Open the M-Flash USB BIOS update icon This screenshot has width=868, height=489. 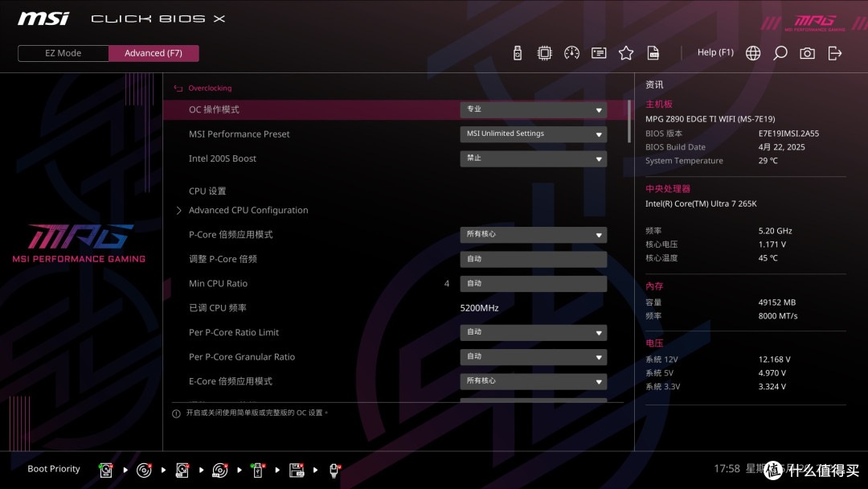pyautogui.click(x=518, y=53)
